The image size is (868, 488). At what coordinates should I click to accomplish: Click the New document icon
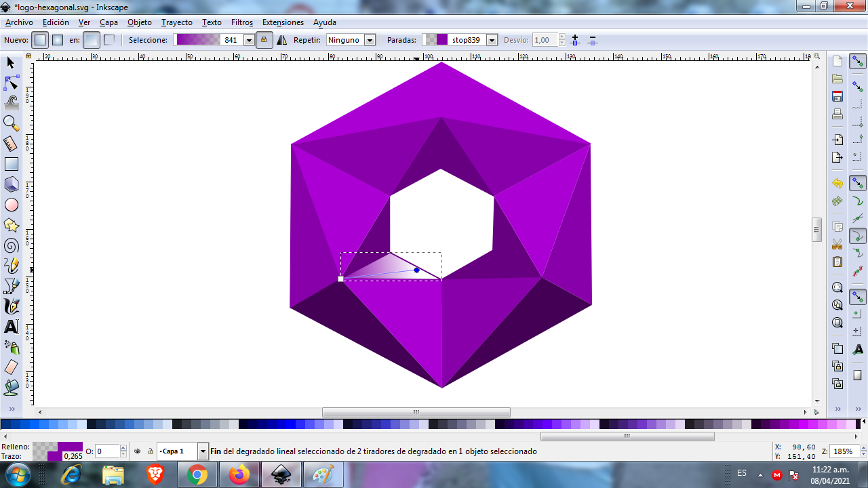[x=837, y=62]
